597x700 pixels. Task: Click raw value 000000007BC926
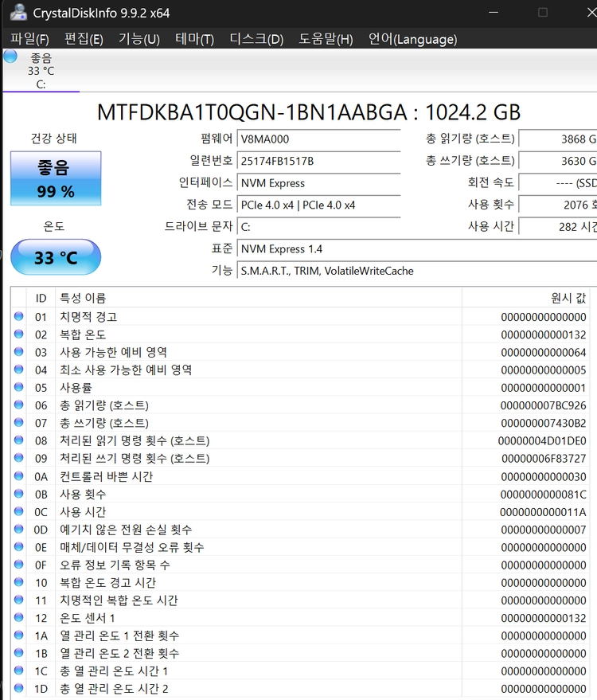click(x=543, y=405)
